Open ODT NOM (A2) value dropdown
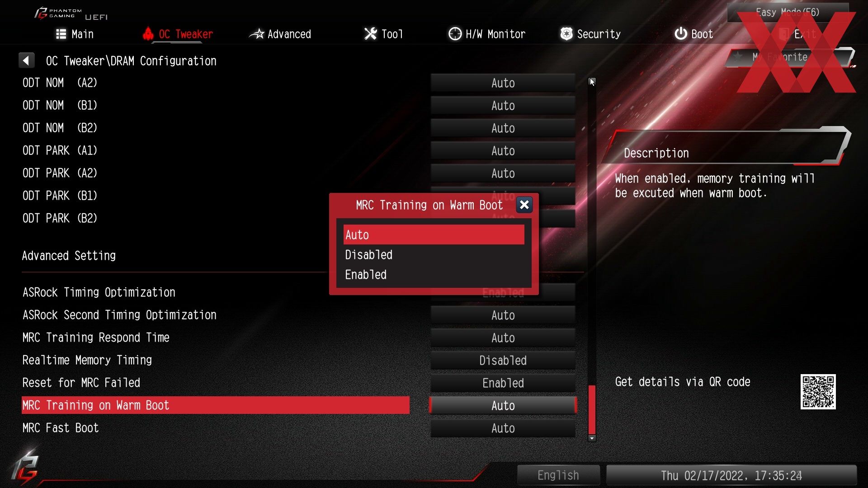This screenshot has width=868, height=488. point(503,83)
